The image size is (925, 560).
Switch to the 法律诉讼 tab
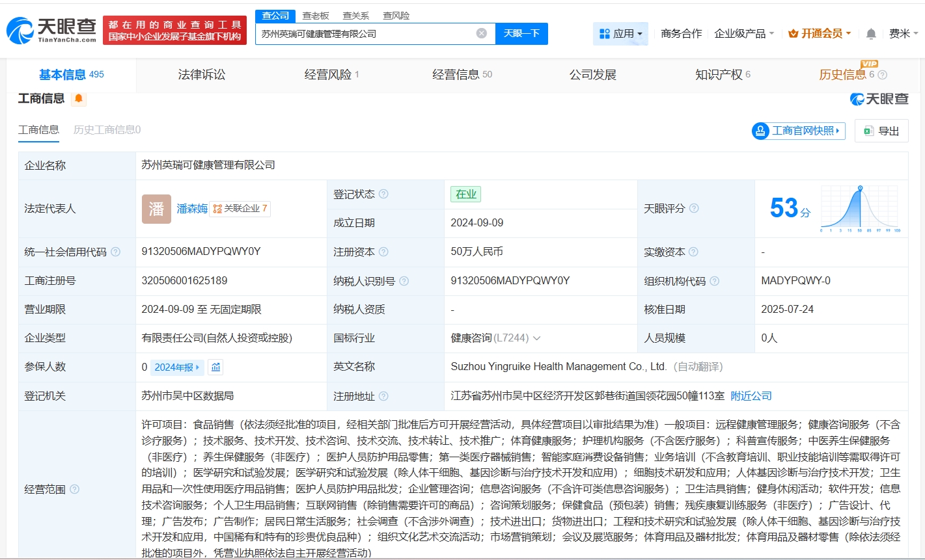[202, 75]
